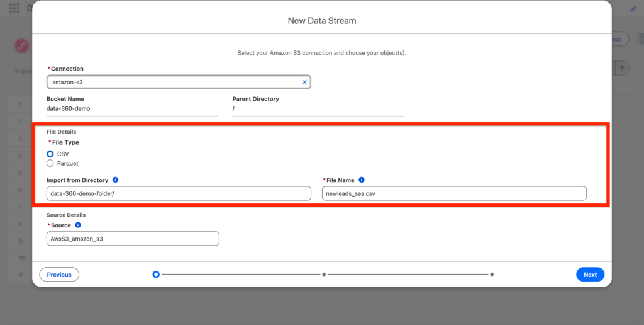Open the Connection combobox

[173, 82]
